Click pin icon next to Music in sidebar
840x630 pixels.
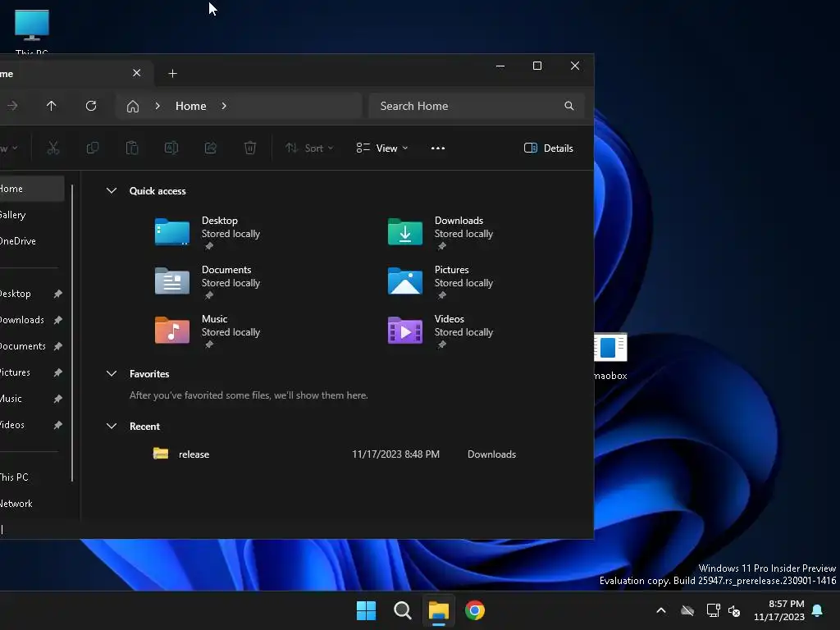click(58, 399)
